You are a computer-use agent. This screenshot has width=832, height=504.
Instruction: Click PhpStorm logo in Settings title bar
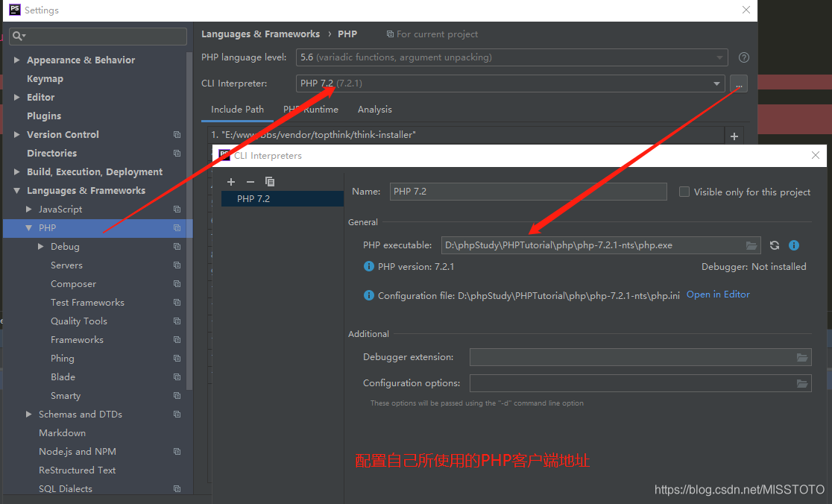click(15, 10)
